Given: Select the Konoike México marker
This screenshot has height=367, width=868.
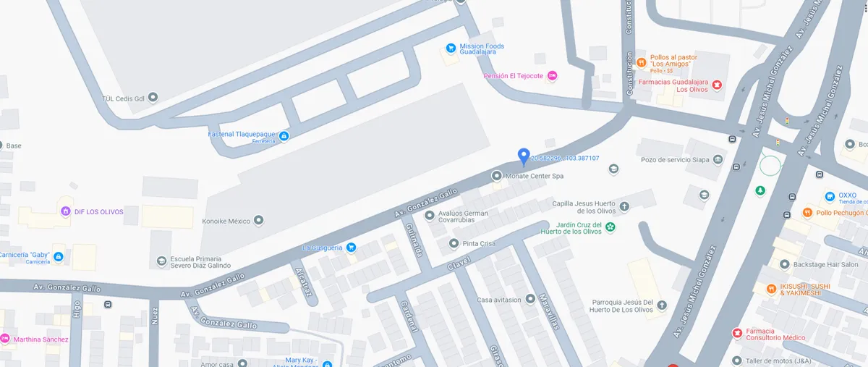Looking at the screenshot, I should tap(259, 220).
